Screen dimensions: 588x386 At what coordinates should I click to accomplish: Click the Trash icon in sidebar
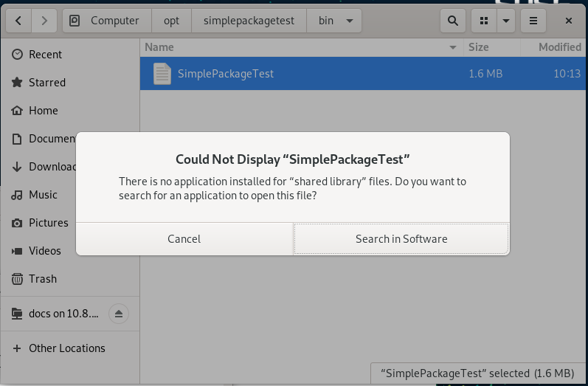point(17,279)
